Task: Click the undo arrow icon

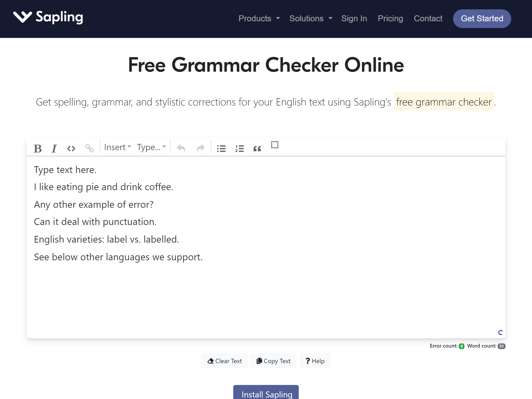Action: [x=181, y=149]
